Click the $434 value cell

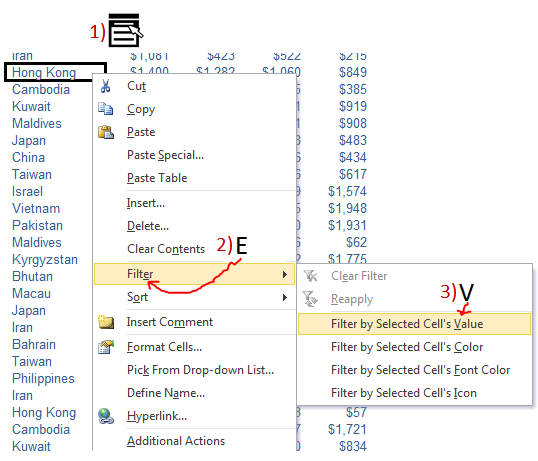click(x=353, y=157)
